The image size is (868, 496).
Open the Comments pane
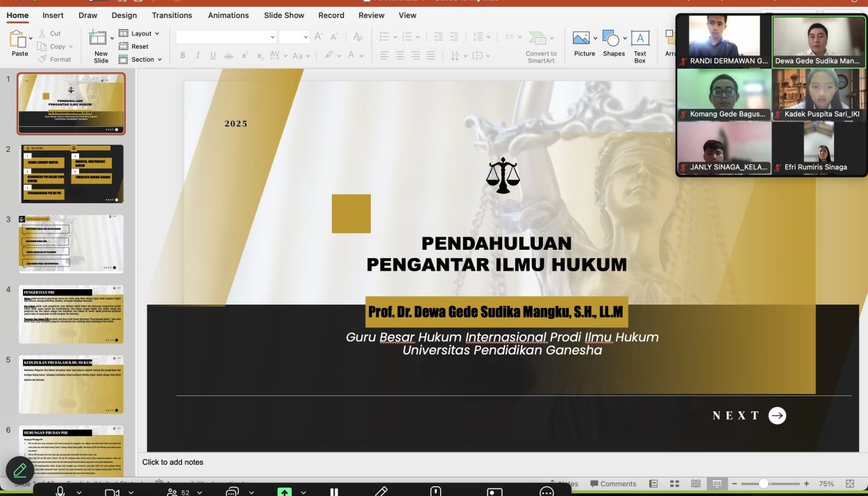point(612,484)
